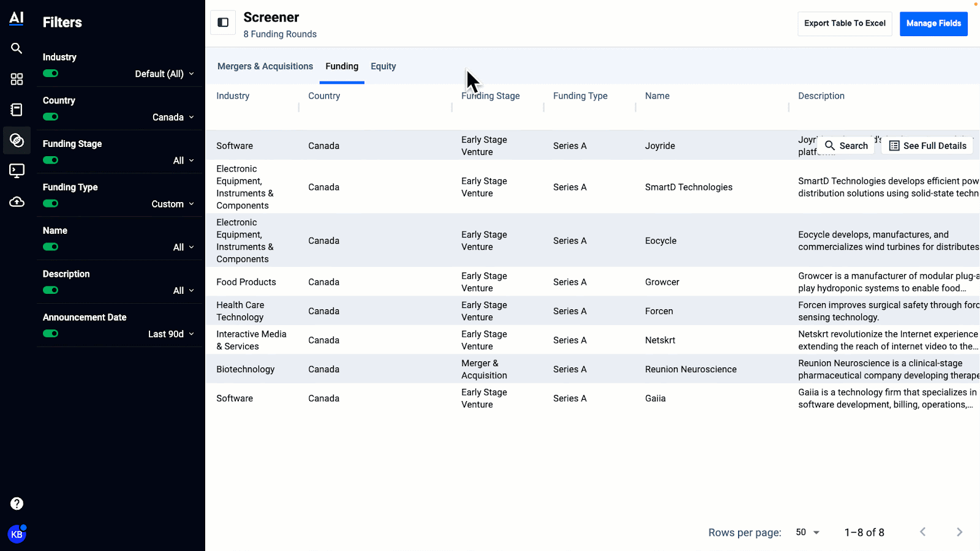Screen dimensions: 980x551
Task: Open the dashboard grid icon in sidebar
Action: (17, 79)
